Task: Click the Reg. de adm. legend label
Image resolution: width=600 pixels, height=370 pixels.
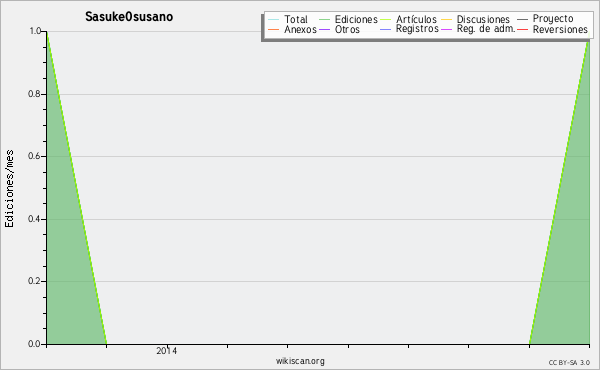Action: (486, 29)
